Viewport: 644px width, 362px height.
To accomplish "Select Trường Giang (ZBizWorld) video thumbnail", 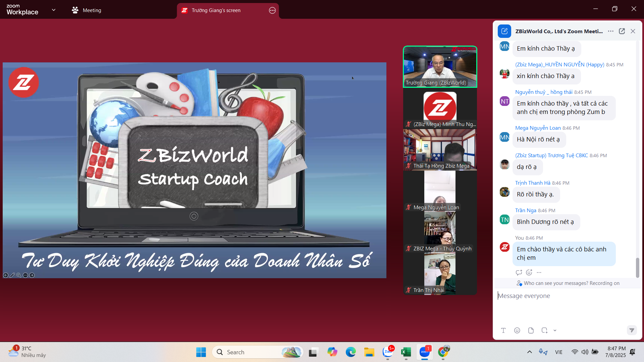I will point(440,67).
